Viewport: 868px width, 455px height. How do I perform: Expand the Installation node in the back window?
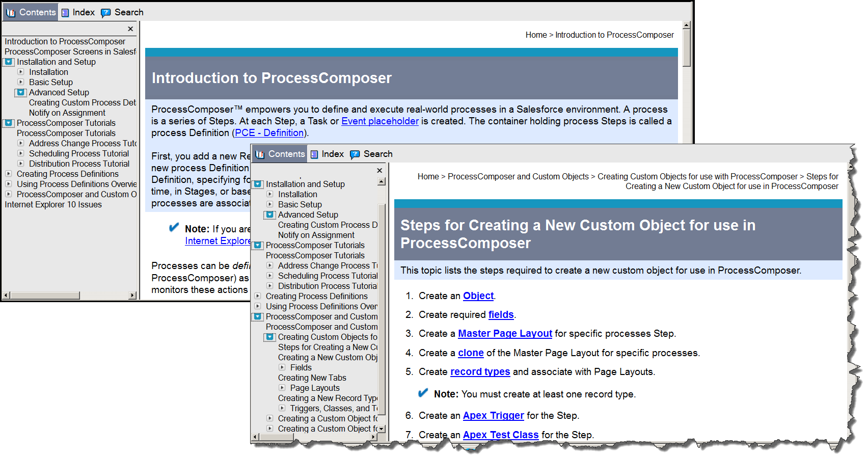21,72
